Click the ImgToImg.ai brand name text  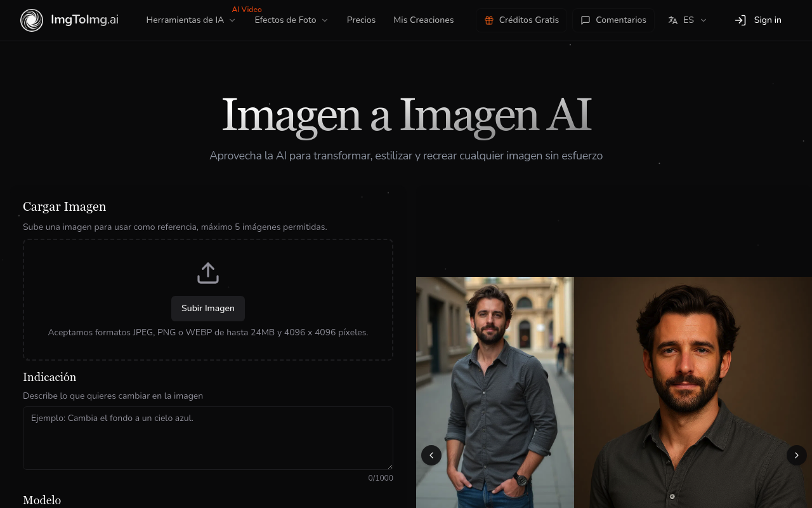[x=84, y=20]
